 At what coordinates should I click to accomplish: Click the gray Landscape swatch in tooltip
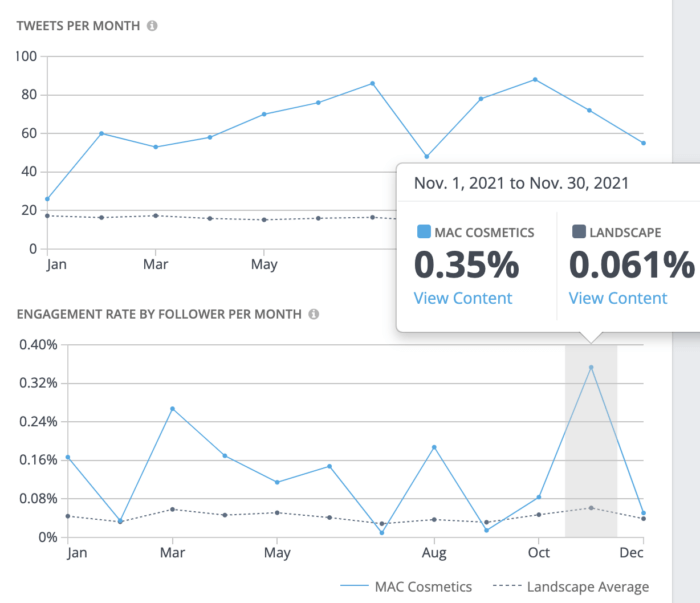[x=579, y=232]
